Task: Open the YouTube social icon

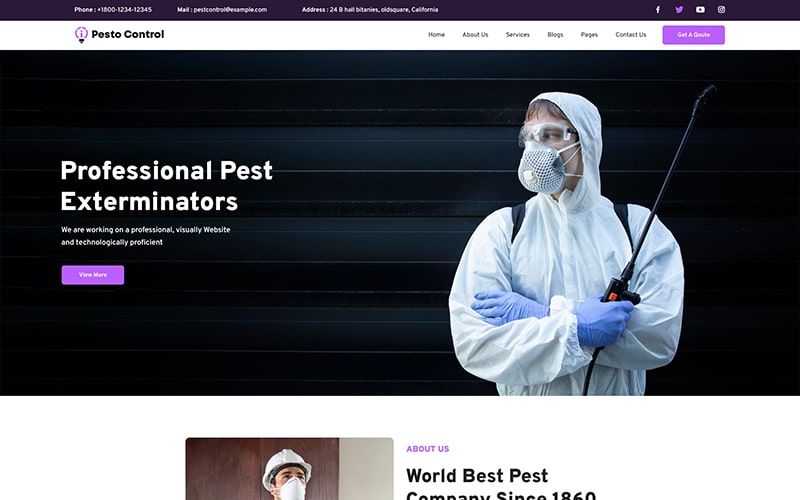Action: click(700, 10)
